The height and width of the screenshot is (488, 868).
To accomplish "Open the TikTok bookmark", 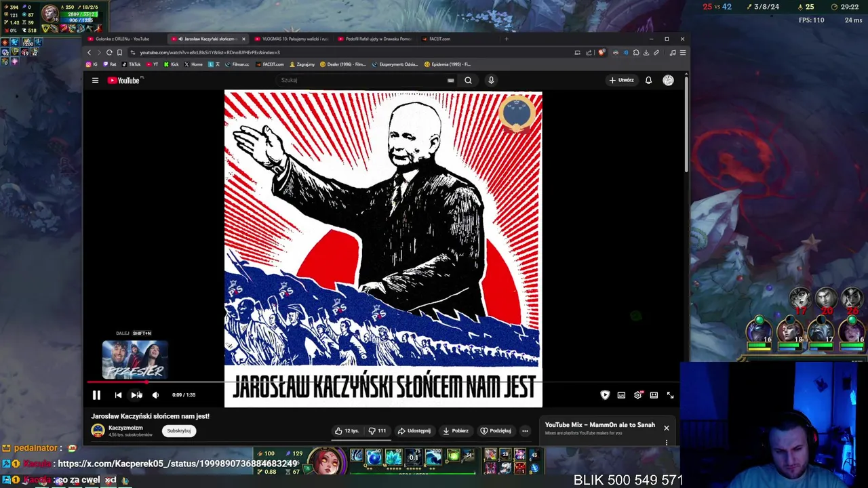I will tap(131, 64).
